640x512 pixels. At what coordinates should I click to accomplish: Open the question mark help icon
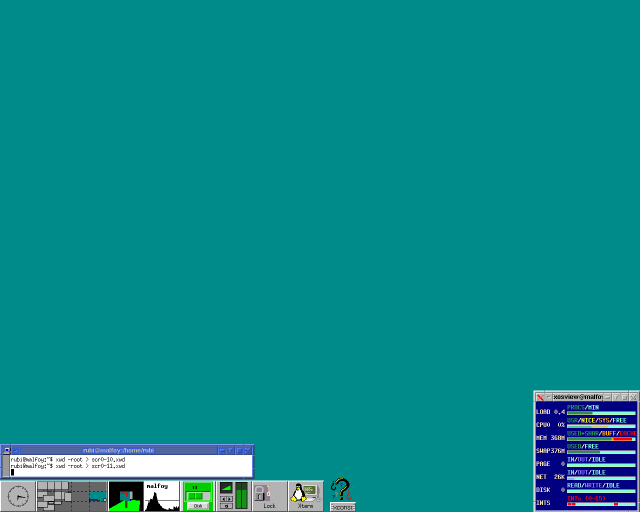342,490
